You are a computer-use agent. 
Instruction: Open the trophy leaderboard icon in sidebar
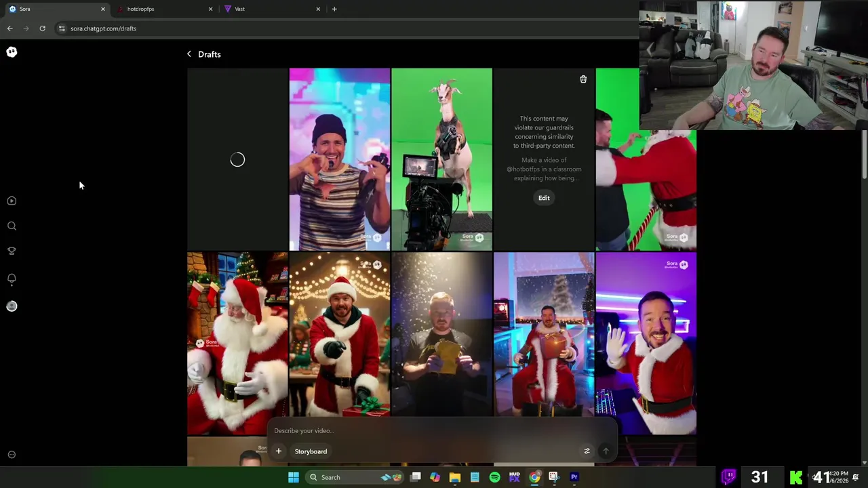(12, 251)
